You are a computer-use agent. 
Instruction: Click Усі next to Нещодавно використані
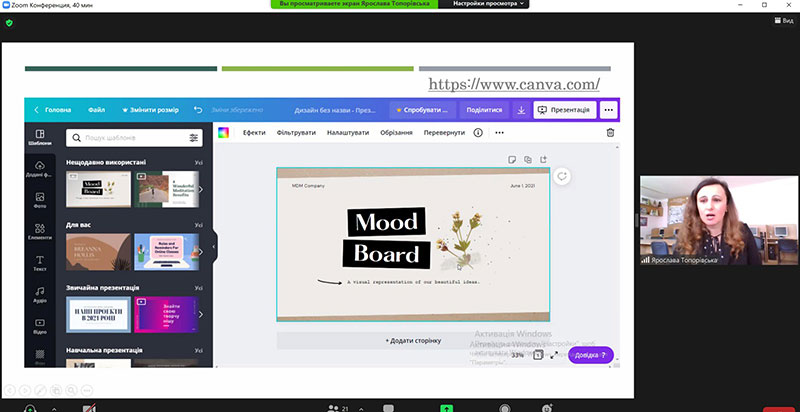click(x=198, y=162)
